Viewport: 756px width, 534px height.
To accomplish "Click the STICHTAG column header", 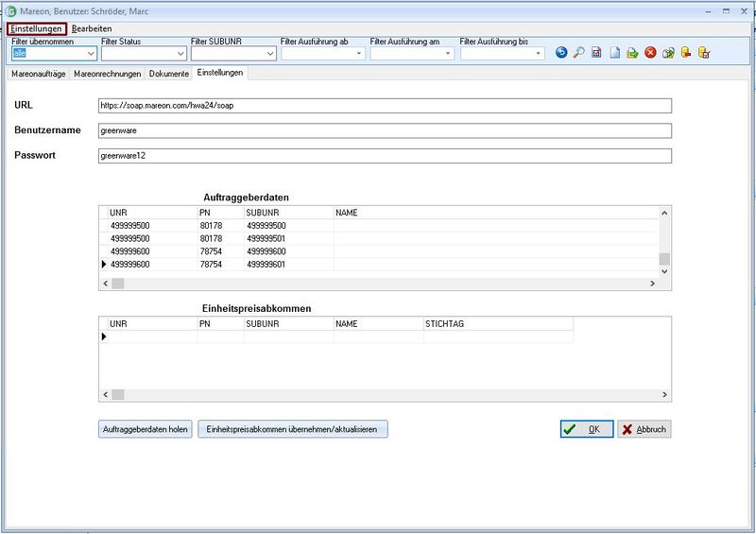I will point(499,323).
